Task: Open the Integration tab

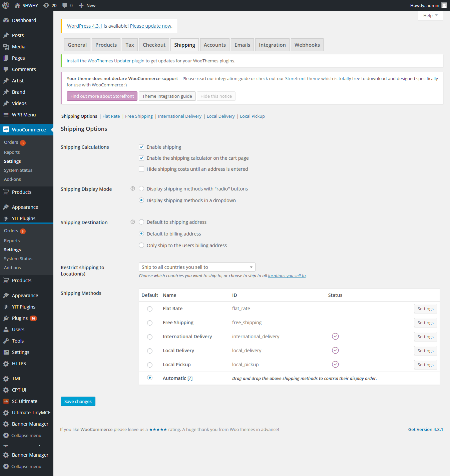Action: pyautogui.click(x=272, y=45)
